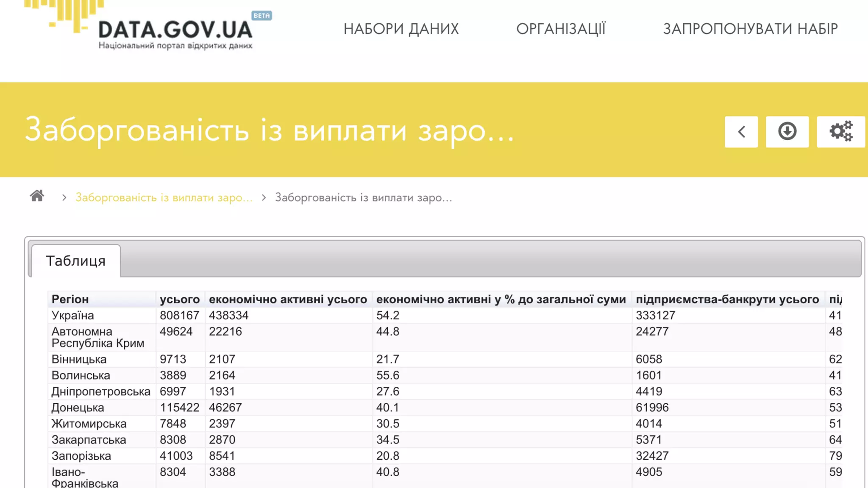Go back with the left chevron button

click(741, 131)
